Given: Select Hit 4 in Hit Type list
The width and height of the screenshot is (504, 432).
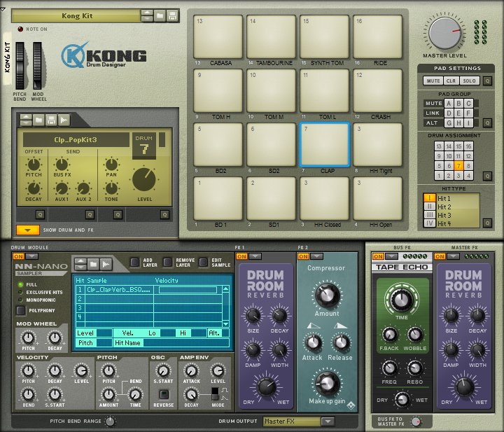Looking at the screenshot, I should tap(445, 223).
